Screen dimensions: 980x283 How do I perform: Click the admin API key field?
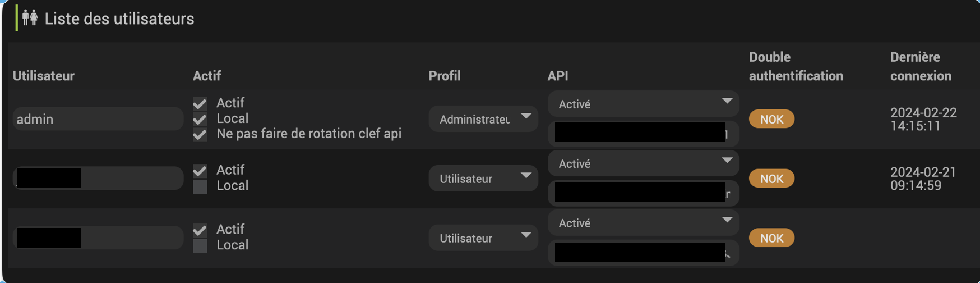click(x=643, y=134)
